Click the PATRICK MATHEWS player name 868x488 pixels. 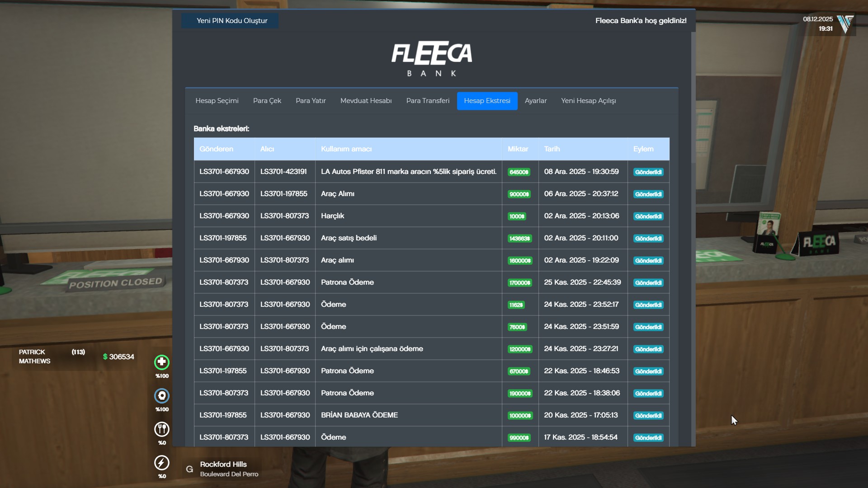click(x=34, y=357)
